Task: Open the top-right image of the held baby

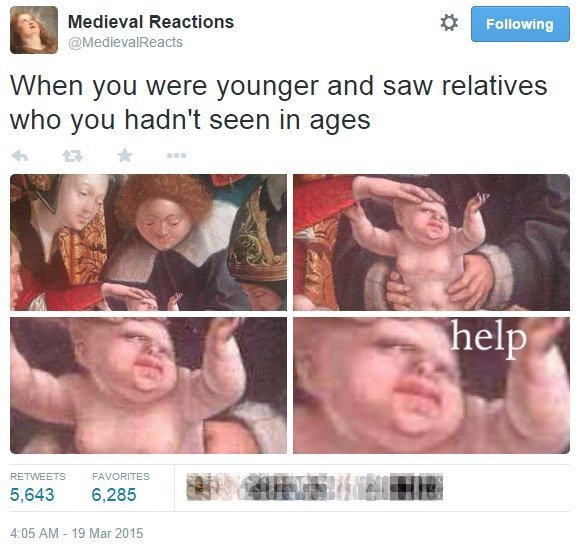Action: click(x=431, y=242)
